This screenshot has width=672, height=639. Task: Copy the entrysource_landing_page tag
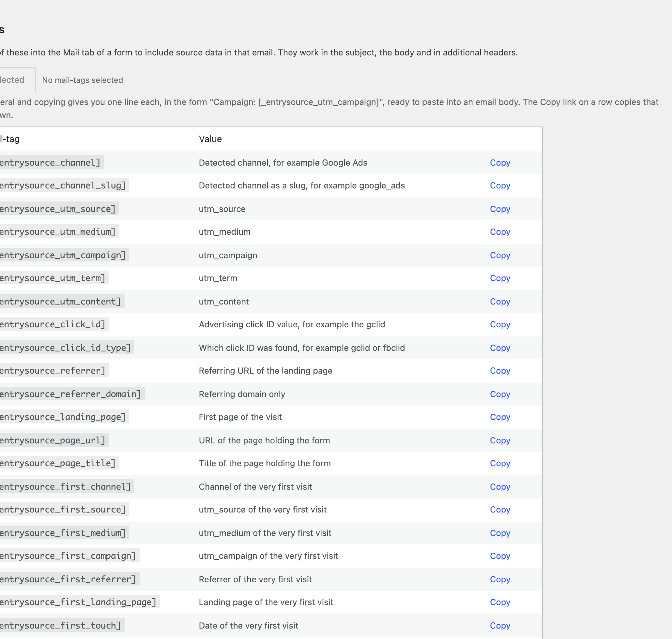coord(500,417)
